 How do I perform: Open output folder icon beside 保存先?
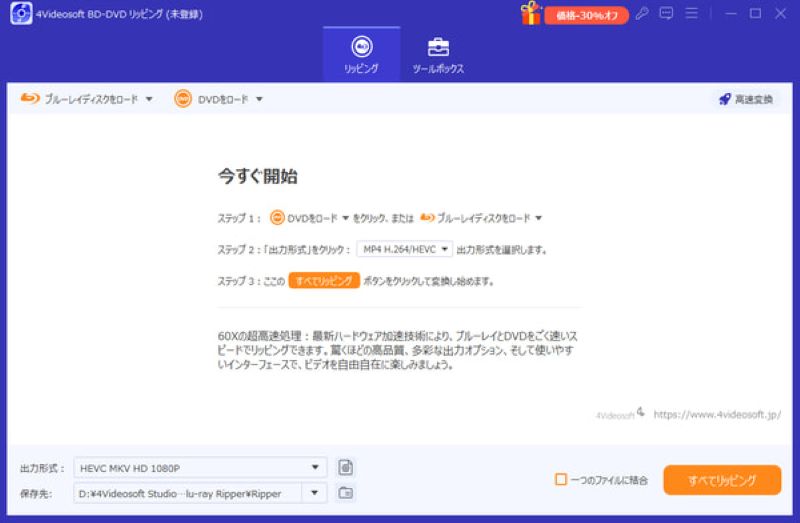[x=345, y=493]
